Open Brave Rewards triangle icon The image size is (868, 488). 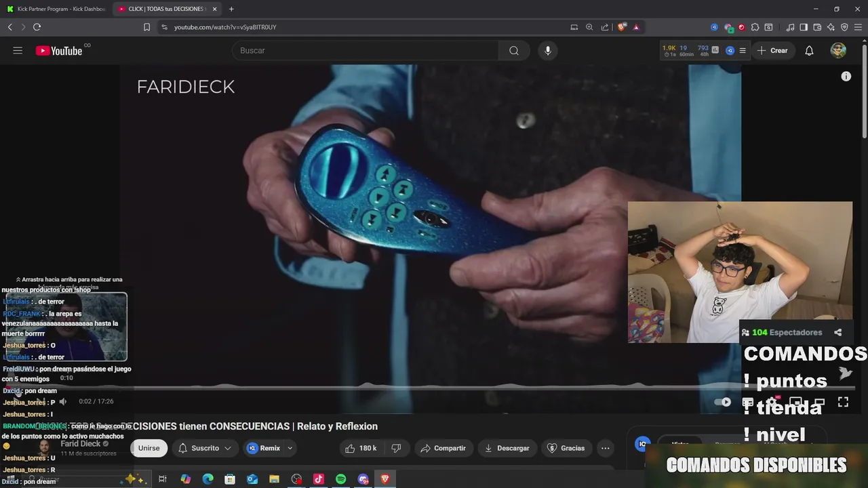point(636,27)
